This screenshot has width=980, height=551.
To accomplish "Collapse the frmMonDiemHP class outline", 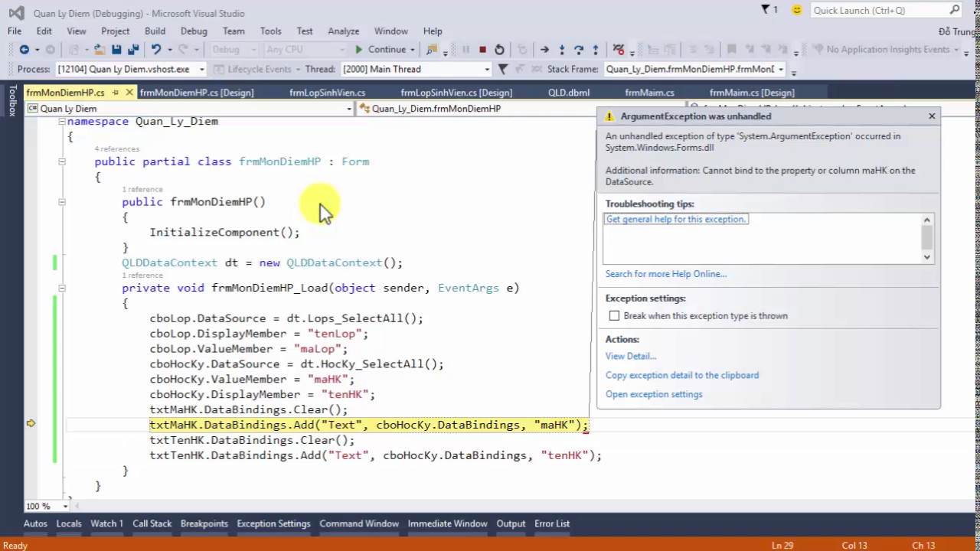I will point(62,161).
